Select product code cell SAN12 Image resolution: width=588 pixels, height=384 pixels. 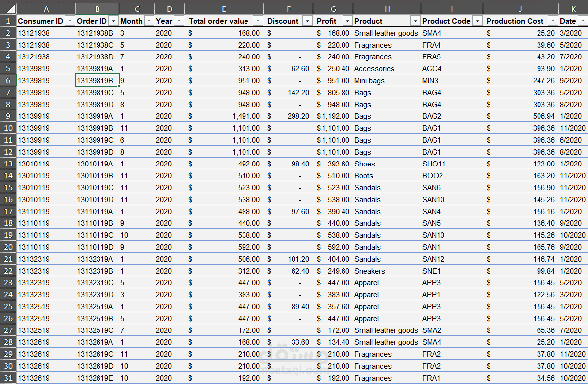coord(452,259)
